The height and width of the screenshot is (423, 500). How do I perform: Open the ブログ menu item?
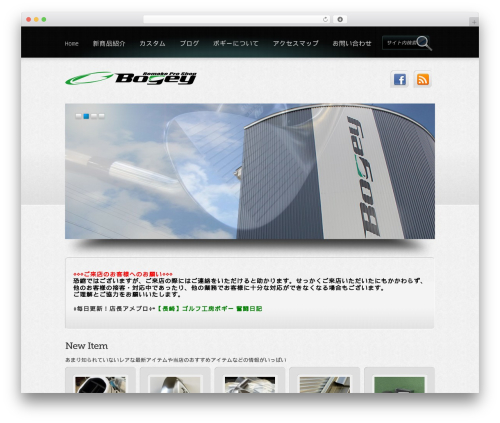click(x=189, y=43)
